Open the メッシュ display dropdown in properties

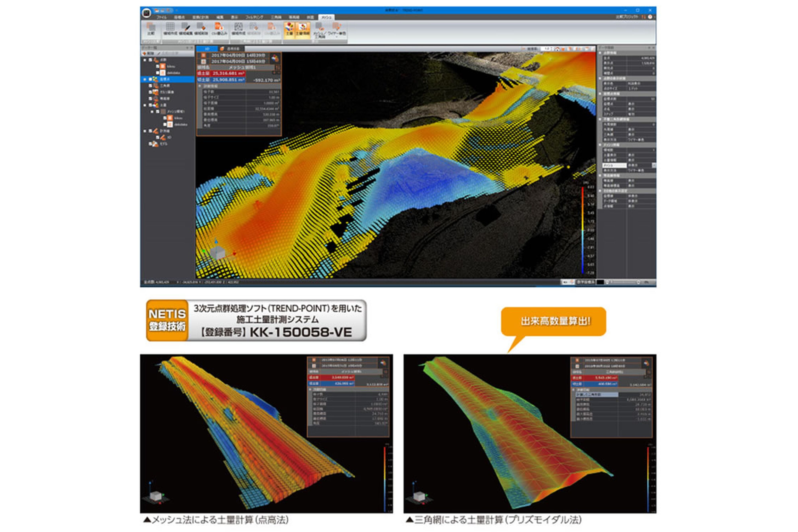click(x=654, y=165)
